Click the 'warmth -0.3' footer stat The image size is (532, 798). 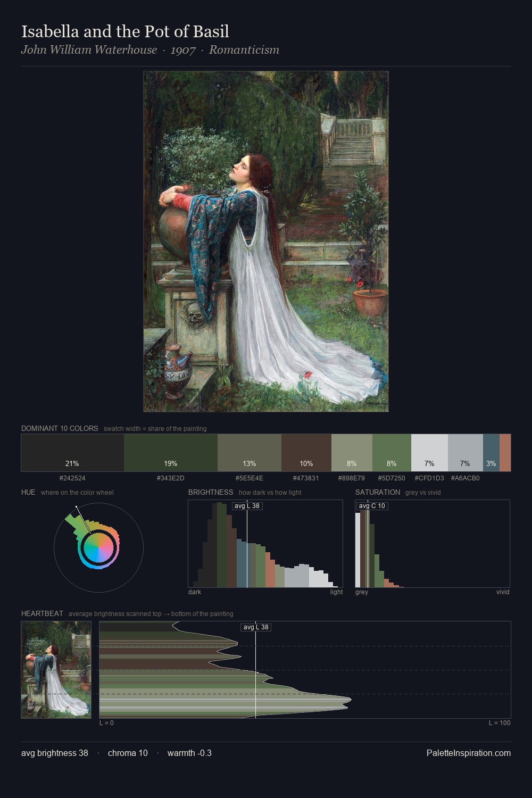189,753
